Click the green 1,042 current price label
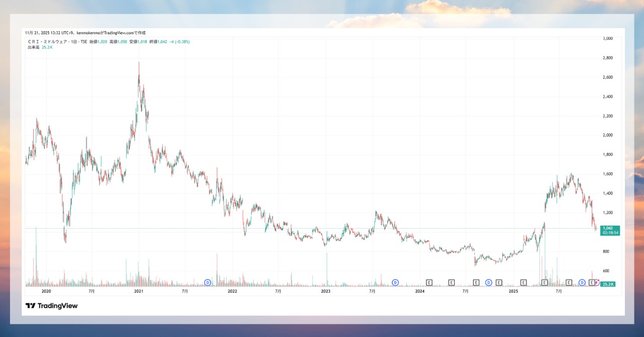 pyautogui.click(x=610, y=228)
